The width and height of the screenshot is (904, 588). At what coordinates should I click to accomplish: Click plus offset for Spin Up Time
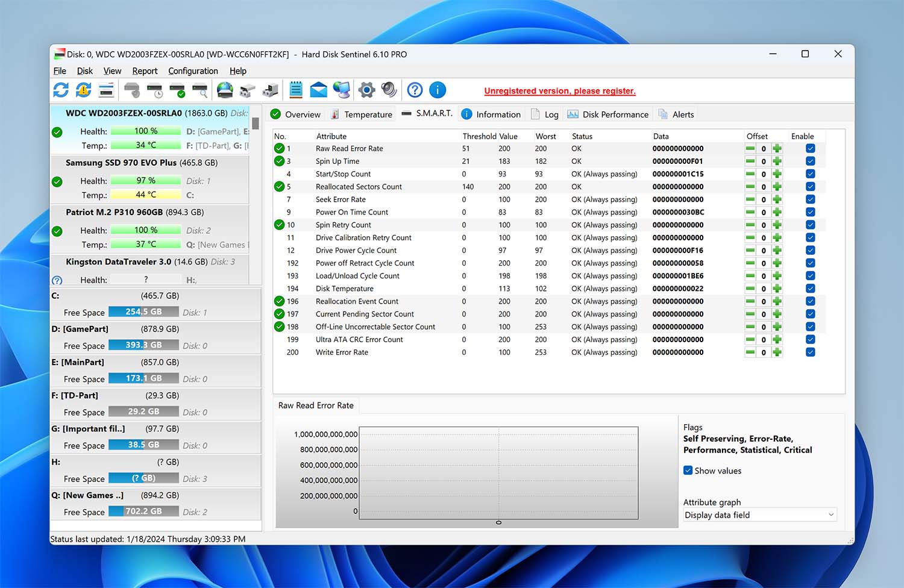[777, 161]
